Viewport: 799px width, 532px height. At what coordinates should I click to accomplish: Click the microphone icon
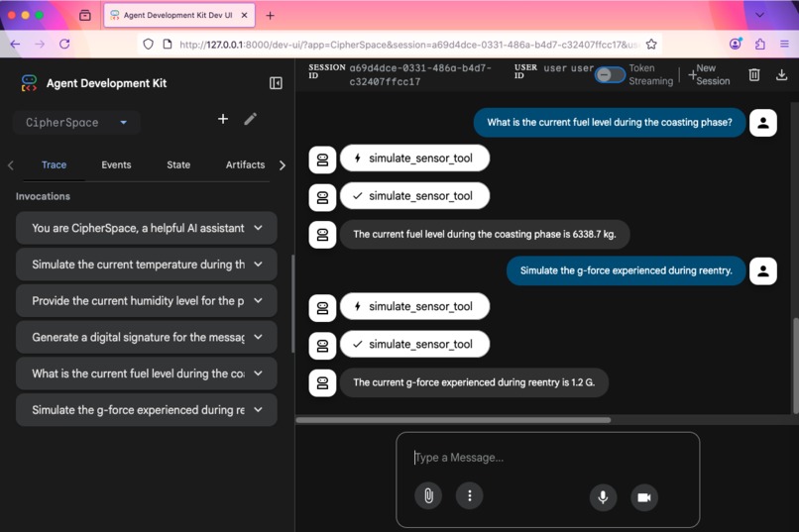coord(603,497)
